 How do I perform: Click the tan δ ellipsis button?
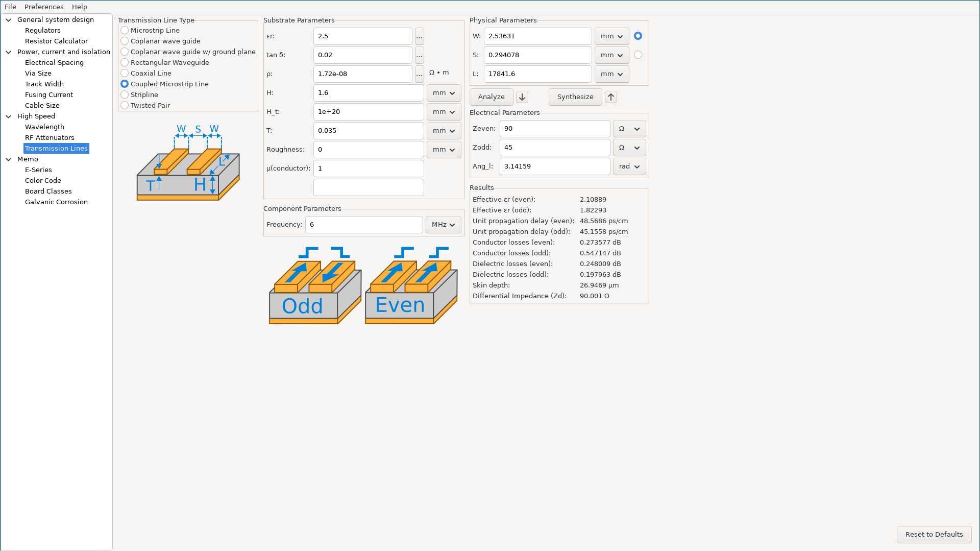click(x=419, y=55)
